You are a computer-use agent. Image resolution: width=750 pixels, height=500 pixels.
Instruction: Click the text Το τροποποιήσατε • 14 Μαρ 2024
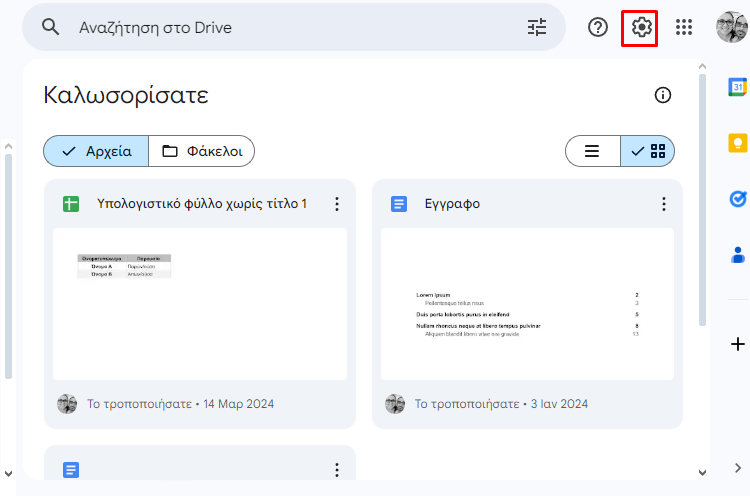tap(180, 404)
